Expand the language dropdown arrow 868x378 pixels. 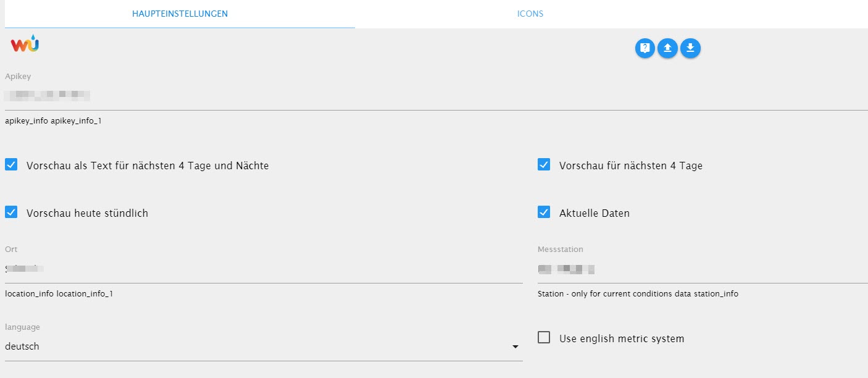pos(515,347)
